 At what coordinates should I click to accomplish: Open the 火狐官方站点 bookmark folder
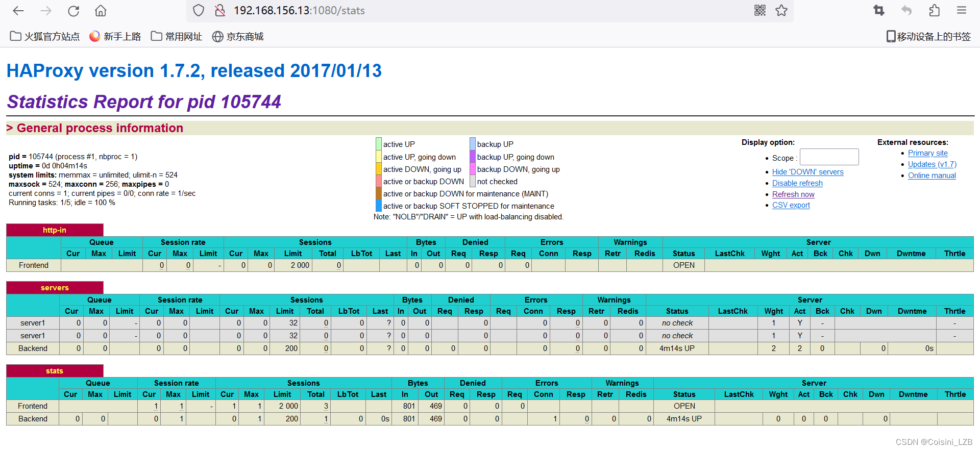[45, 37]
